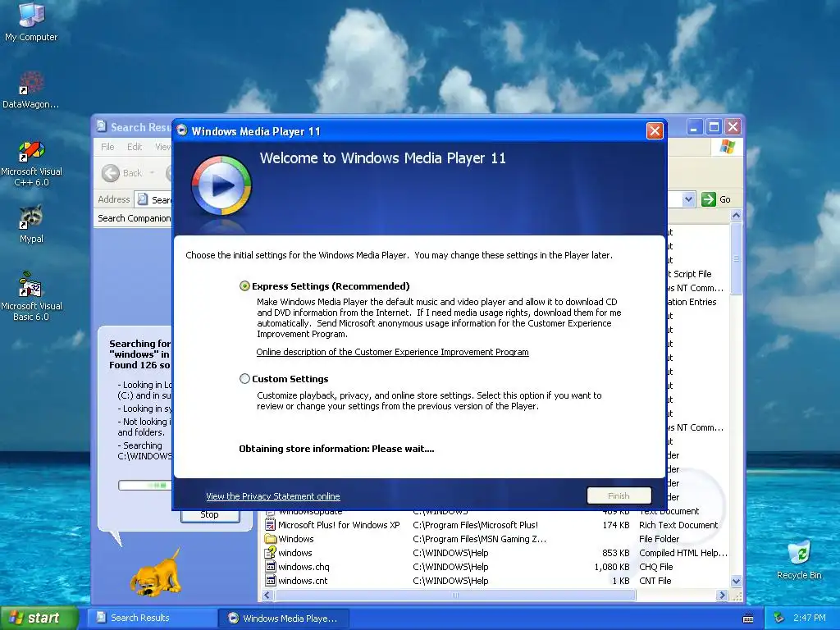This screenshot has width=840, height=630.
Task: Open the Mypal browser icon
Action: click(x=31, y=224)
